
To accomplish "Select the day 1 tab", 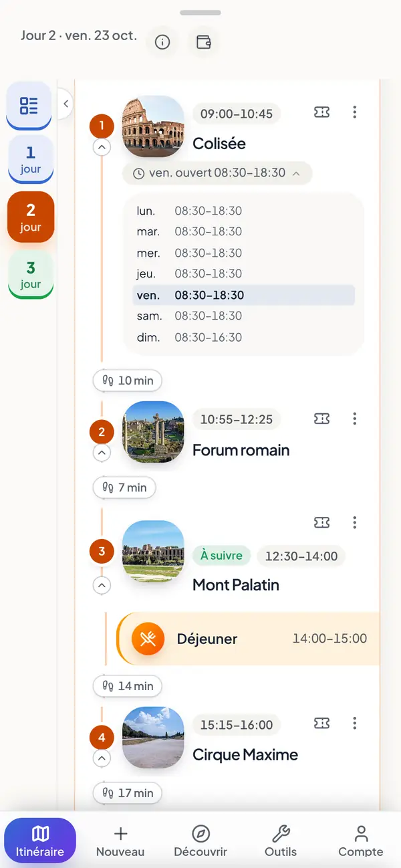I will 30,159.
